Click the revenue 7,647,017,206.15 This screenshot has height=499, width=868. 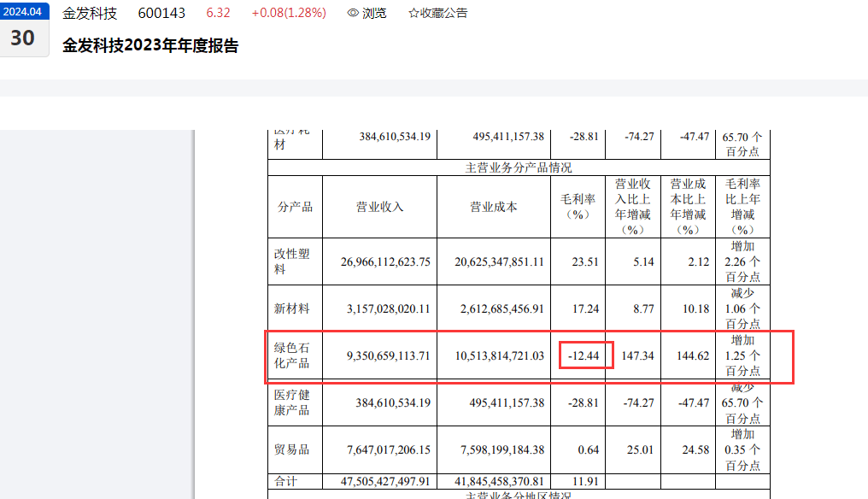389,450
